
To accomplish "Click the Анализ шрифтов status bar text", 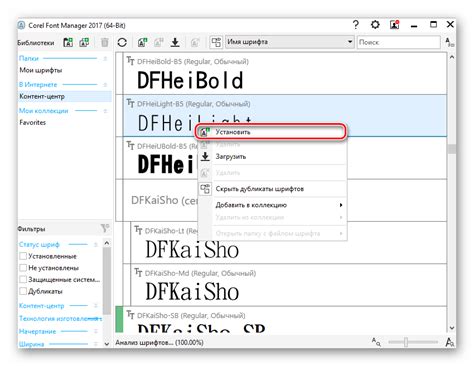I will 159,342.
